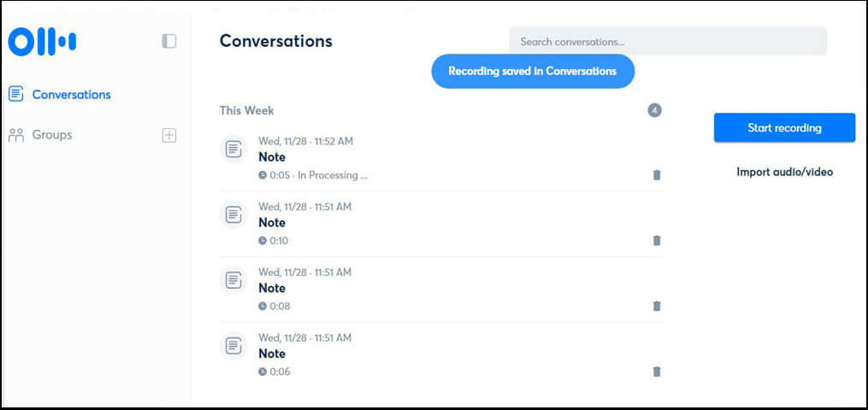The height and width of the screenshot is (410, 868).
Task: Click the Otter logo icon
Action: [42, 41]
